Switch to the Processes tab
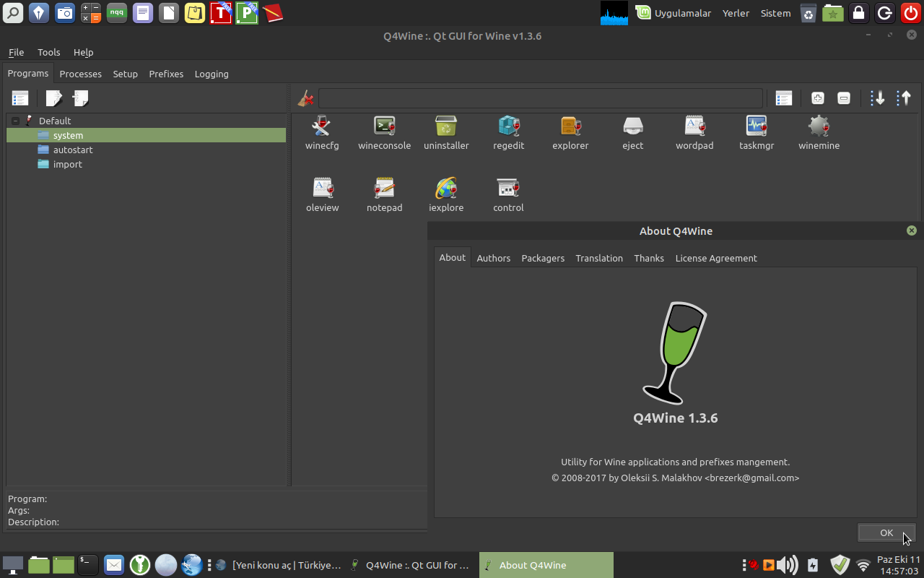Screen dimensions: 924x578 80,74
